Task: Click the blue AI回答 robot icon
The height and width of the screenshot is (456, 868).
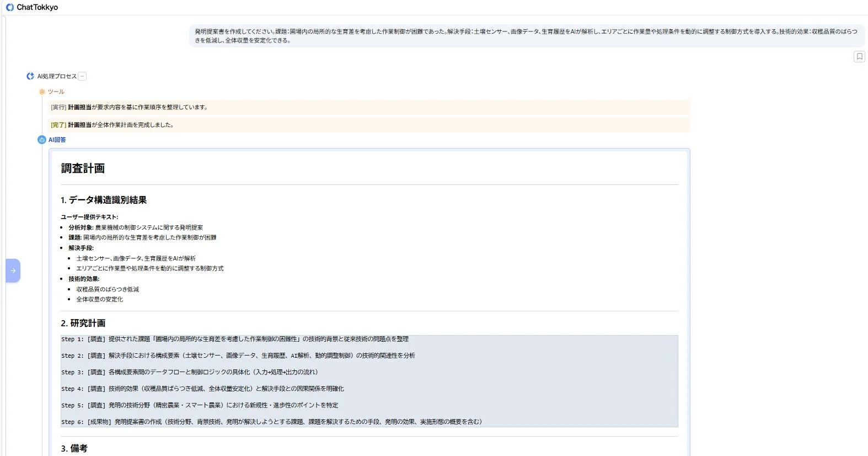Action: click(x=42, y=140)
